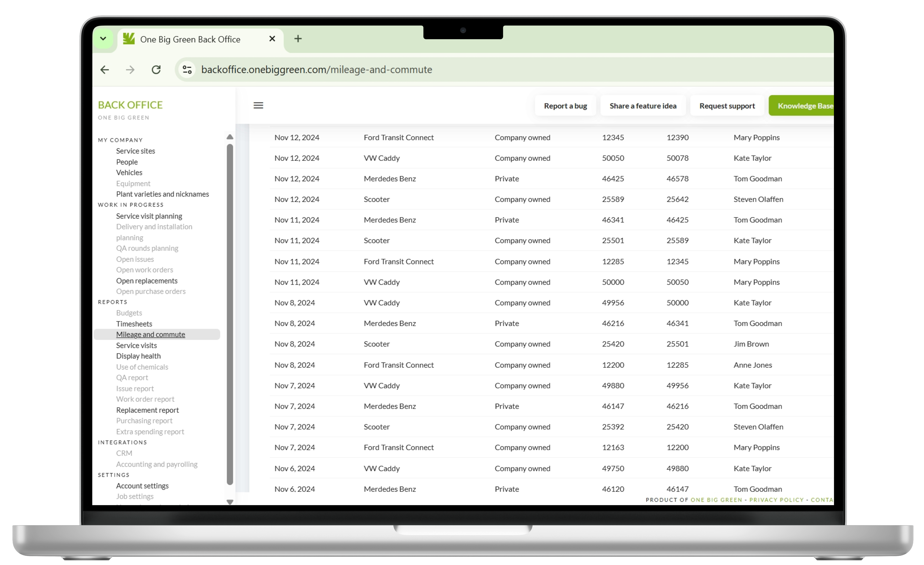Open a new browser tab
Screen dimensions: 924x565
(298, 39)
